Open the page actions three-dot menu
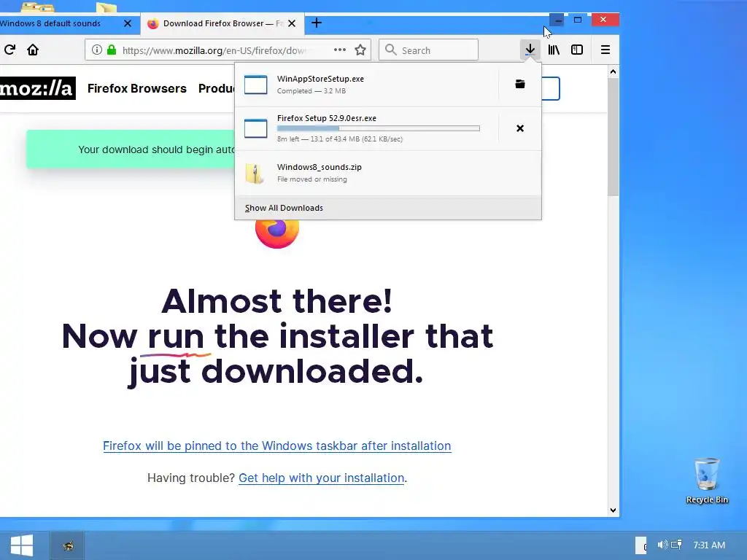The height and width of the screenshot is (560, 747). coord(340,50)
